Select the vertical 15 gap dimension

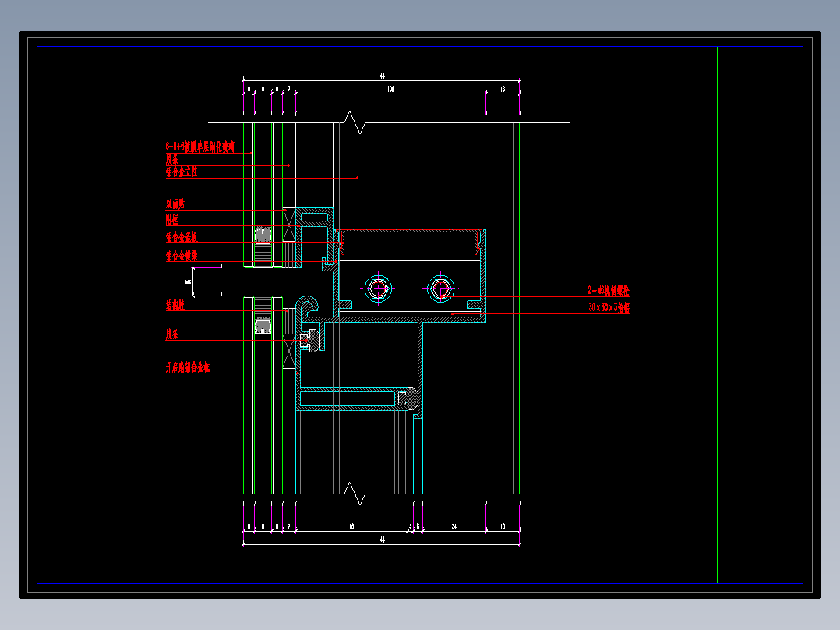(189, 281)
